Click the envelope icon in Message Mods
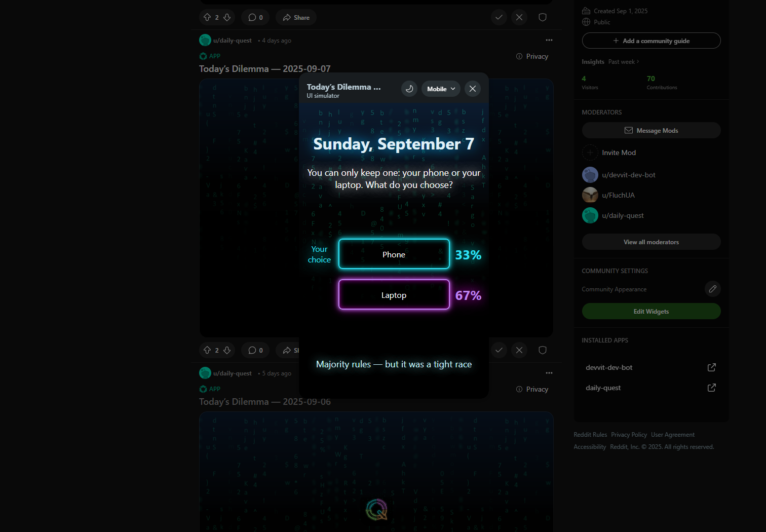Viewport: 766px width, 532px height. (x=629, y=130)
